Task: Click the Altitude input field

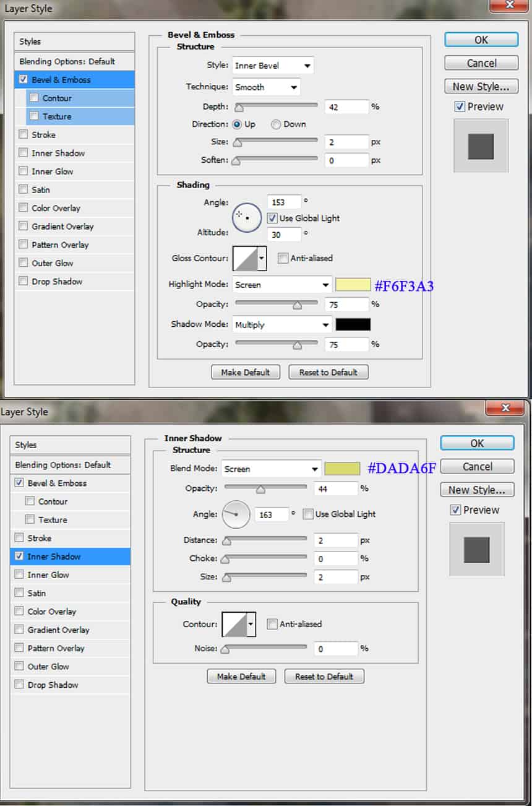Action: tap(285, 235)
